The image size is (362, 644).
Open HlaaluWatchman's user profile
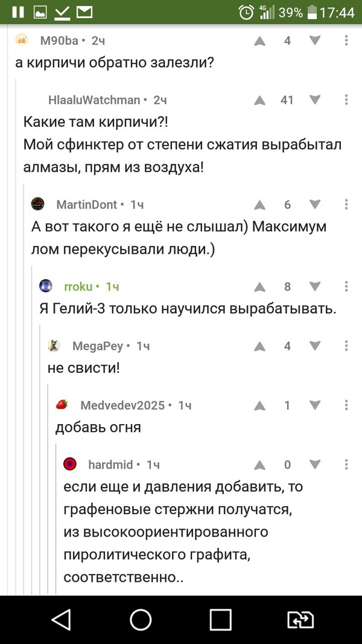coord(94,100)
